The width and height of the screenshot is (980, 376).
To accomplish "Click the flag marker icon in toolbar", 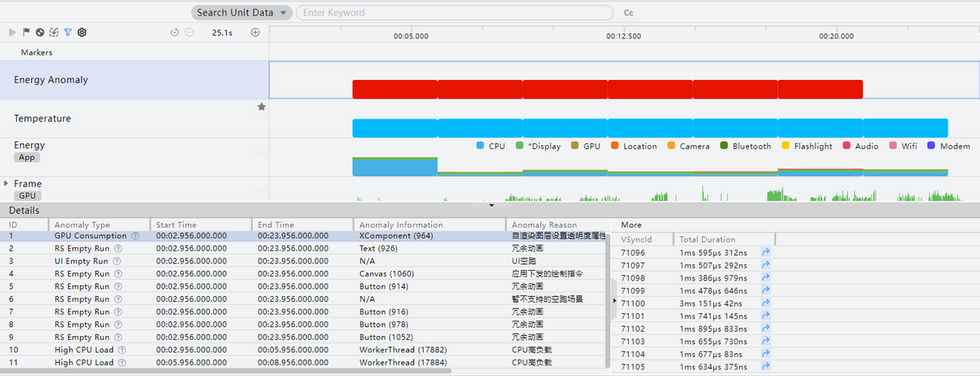I will click(26, 33).
